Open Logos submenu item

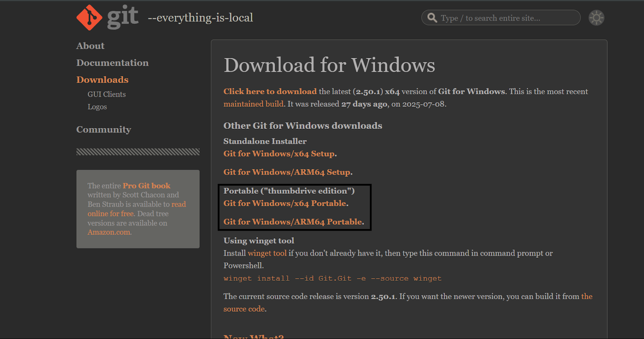pos(97,107)
